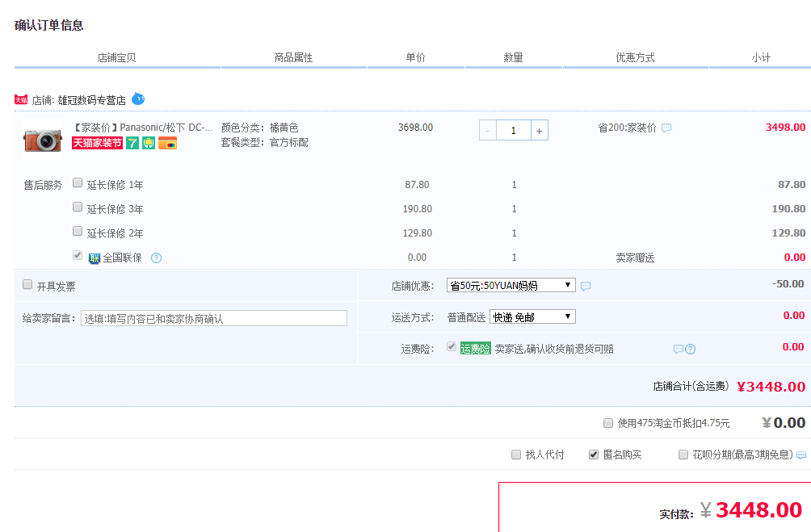This screenshot has height=532, width=811.
Task: Click the help question icon beside 全国联保
Action: click(x=157, y=258)
